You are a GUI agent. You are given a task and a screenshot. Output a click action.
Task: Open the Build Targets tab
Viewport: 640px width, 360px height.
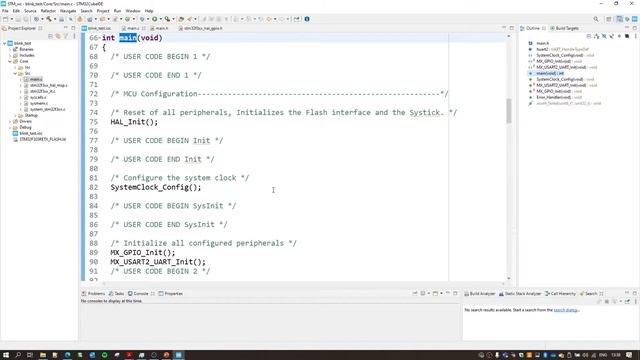pyautogui.click(x=565, y=28)
